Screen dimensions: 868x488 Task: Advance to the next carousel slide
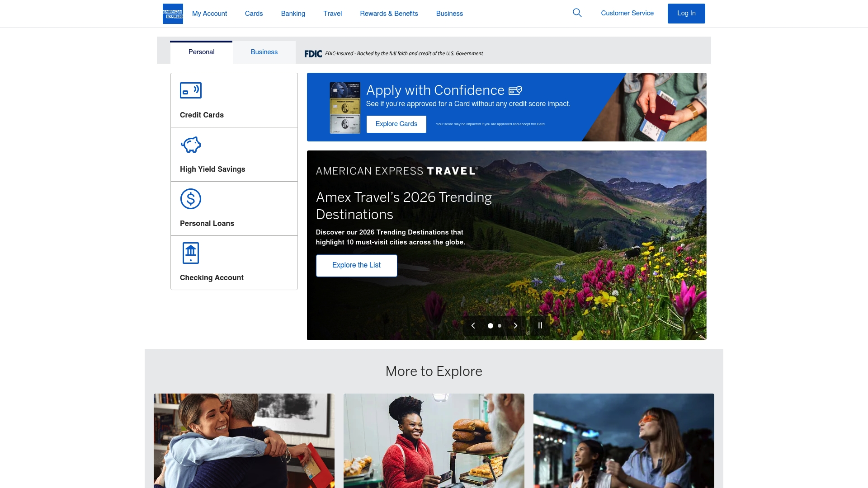[x=515, y=325]
